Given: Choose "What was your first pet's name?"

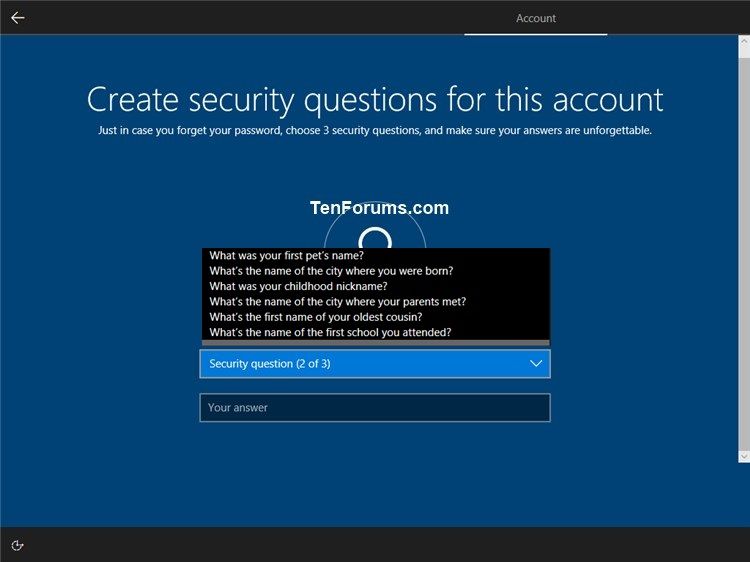Looking at the screenshot, I should (285, 255).
